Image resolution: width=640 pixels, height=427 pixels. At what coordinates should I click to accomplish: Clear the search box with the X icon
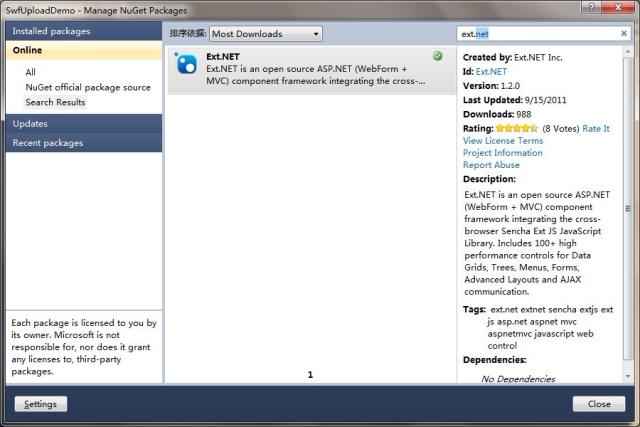click(624, 33)
